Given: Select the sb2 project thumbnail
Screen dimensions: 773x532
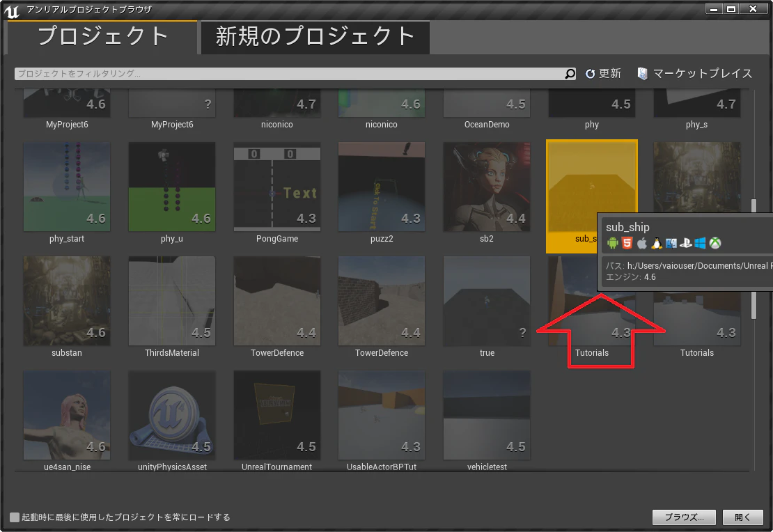Looking at the screenshot, I should (x=487, y=187).
